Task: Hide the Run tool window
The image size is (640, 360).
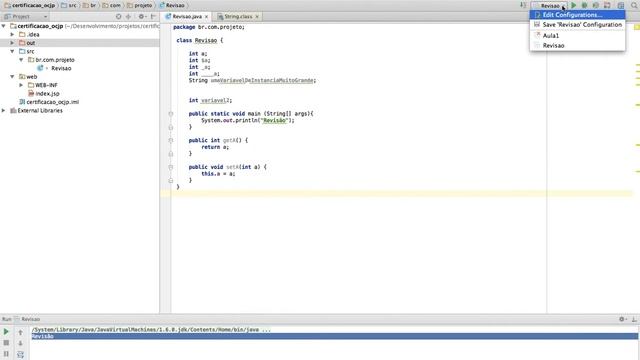Action: (x=634, y=319)
